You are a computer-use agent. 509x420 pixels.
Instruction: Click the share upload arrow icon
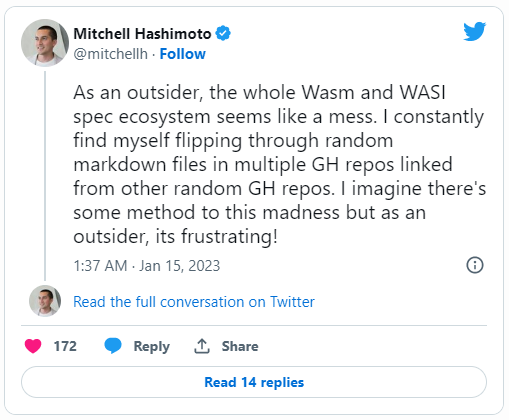click(x=202, y=346)
